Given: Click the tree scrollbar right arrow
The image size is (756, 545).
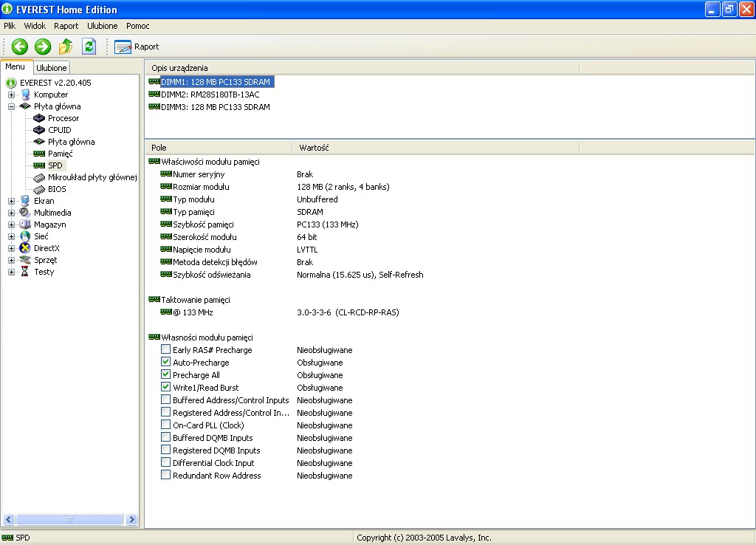Looking at the screenshot, I should (x=131, y=519).
